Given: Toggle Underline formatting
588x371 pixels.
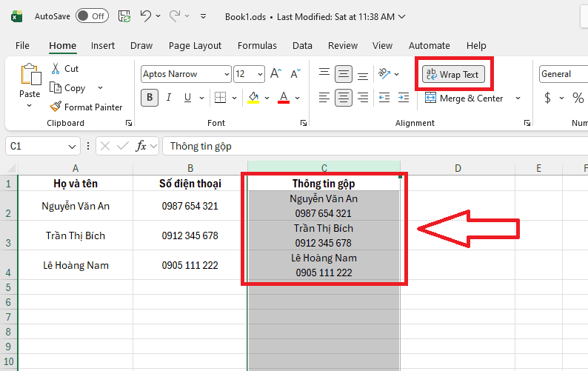Looking at the screenshot, I should [x=188, y=98].
